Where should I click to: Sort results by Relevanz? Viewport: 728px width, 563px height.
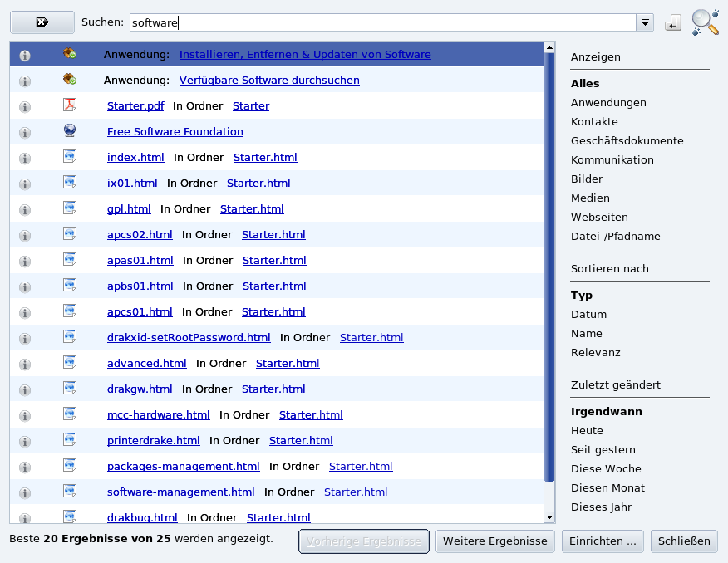click(x=595, y=353)
